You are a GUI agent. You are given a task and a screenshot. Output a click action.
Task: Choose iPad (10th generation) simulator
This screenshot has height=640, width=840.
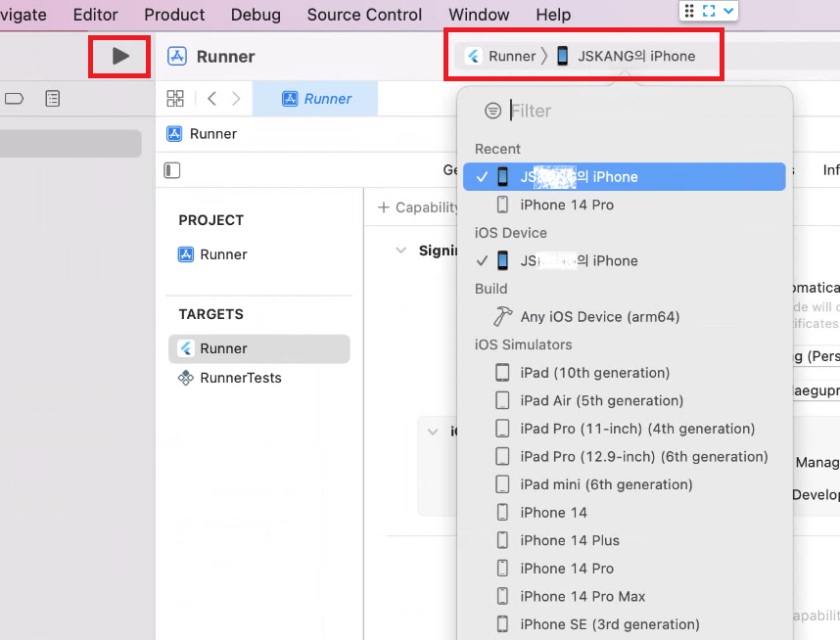(x=624, y=373)
